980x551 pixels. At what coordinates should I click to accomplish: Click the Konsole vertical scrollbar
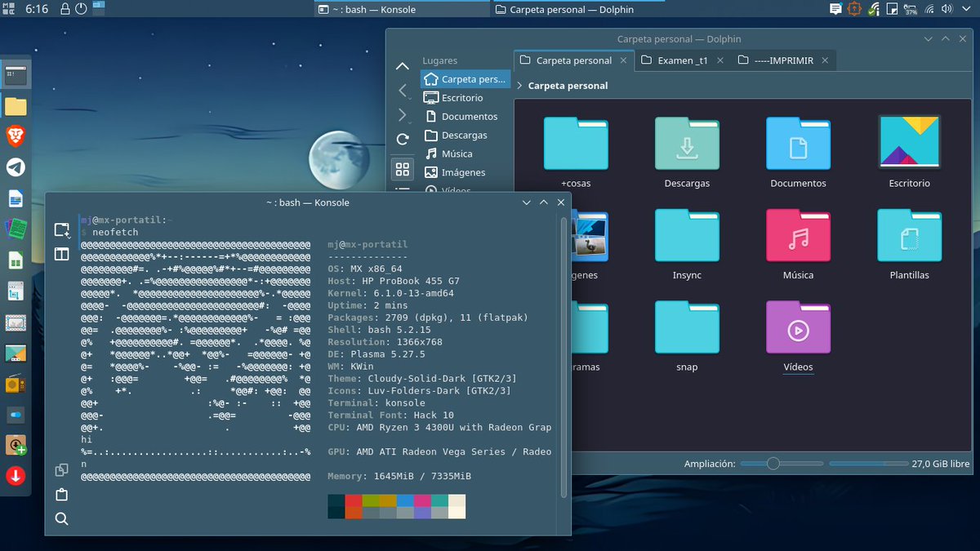click(563, 357)
